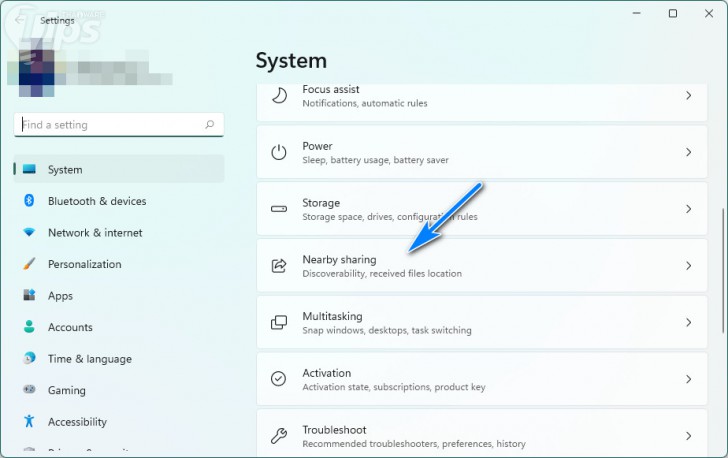
Task: Open the Apps section
Action: coord(119,295)
